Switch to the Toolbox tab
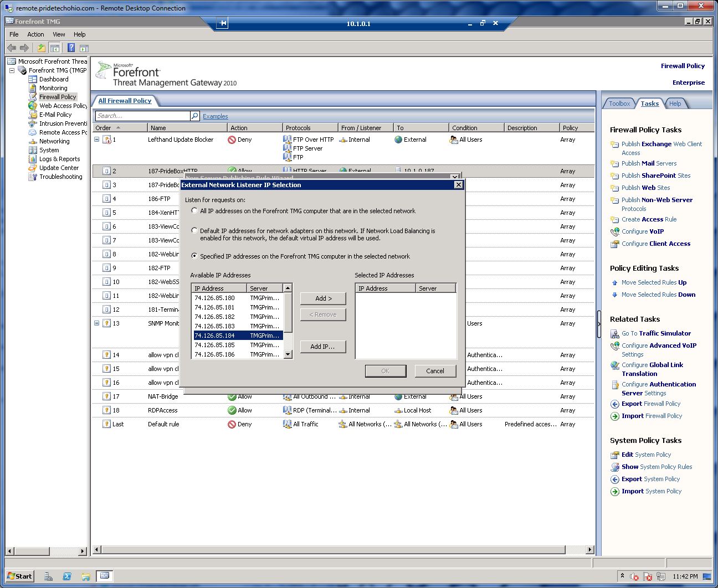 pyautogui.click(x=619, y=104)
